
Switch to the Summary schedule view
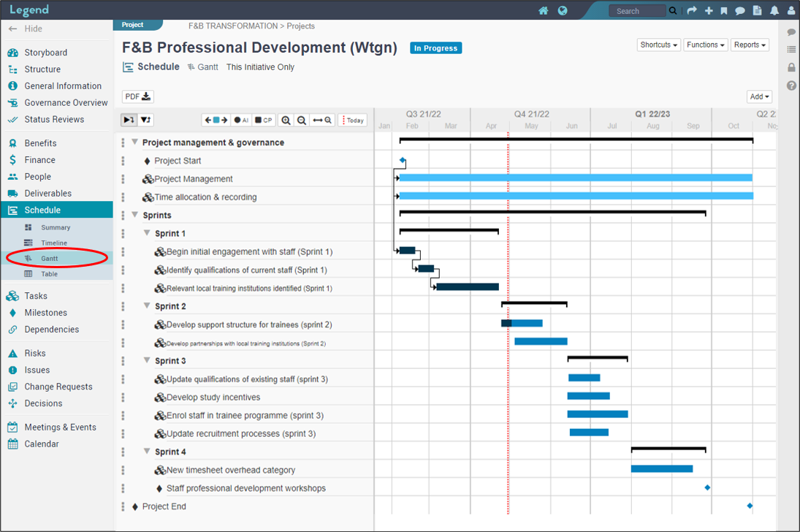(x=57, y=228)
